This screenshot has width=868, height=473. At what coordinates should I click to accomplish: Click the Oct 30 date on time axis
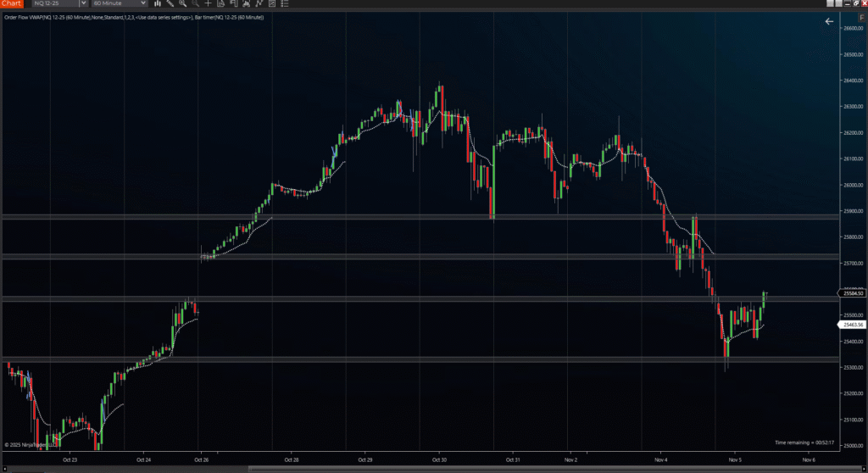click(x=438, y=460)
